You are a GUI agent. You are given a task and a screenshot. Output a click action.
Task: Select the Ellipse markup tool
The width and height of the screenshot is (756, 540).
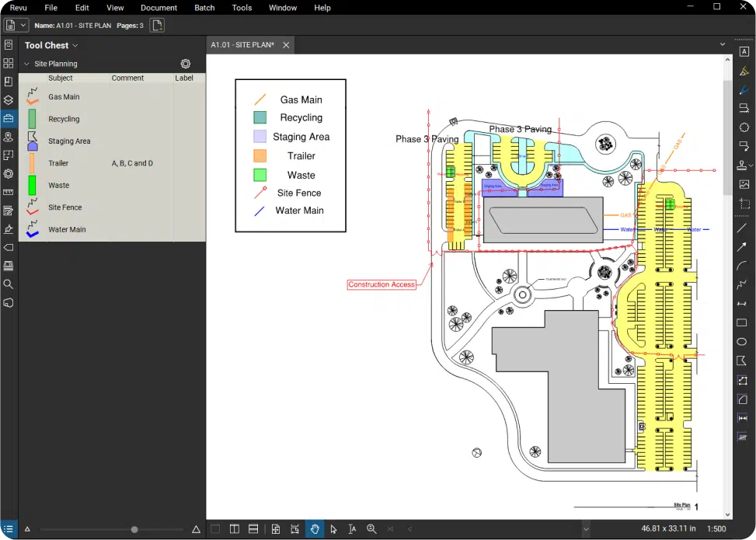coord(742,342)
